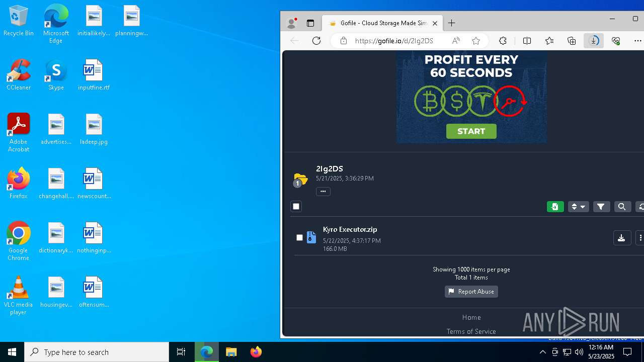The image size is (644, 362).
Task: Open the Downloads toolbar icon
Action: (594, 41)
